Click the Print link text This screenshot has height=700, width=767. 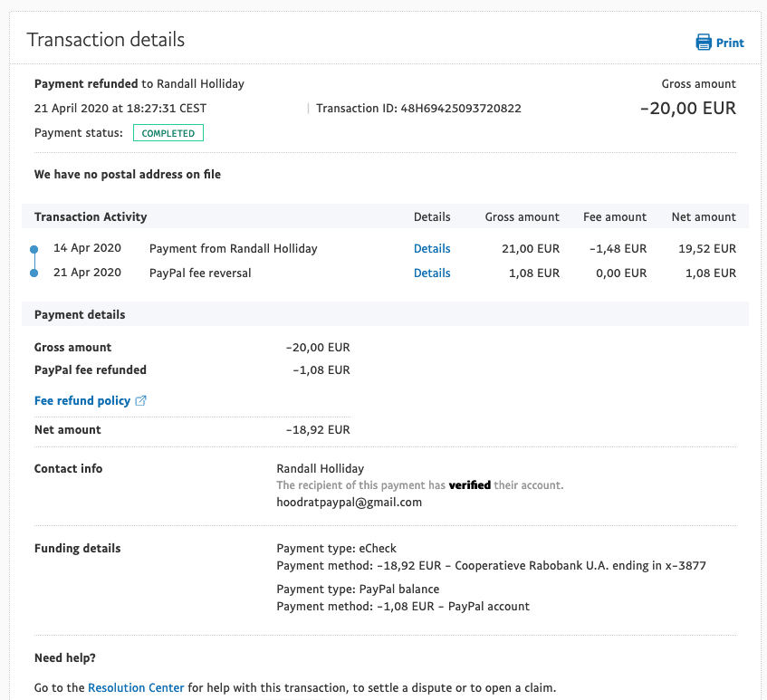pos(730,43)
